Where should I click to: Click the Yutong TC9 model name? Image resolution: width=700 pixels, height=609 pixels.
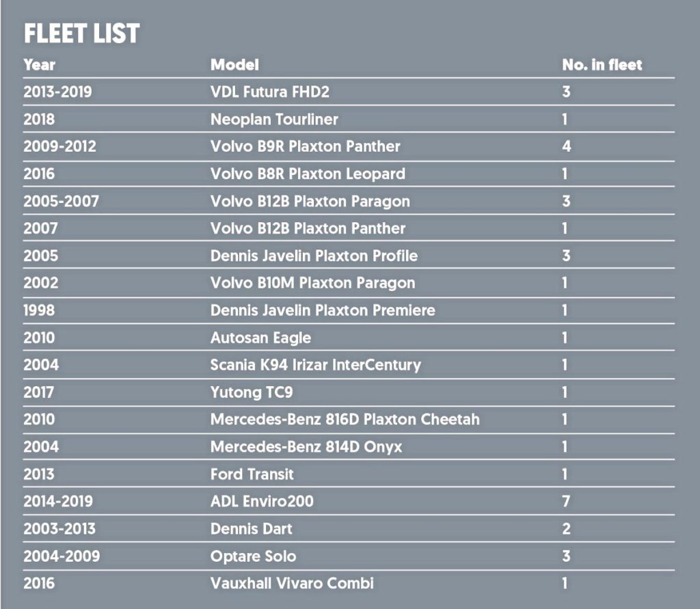point(252,392)
